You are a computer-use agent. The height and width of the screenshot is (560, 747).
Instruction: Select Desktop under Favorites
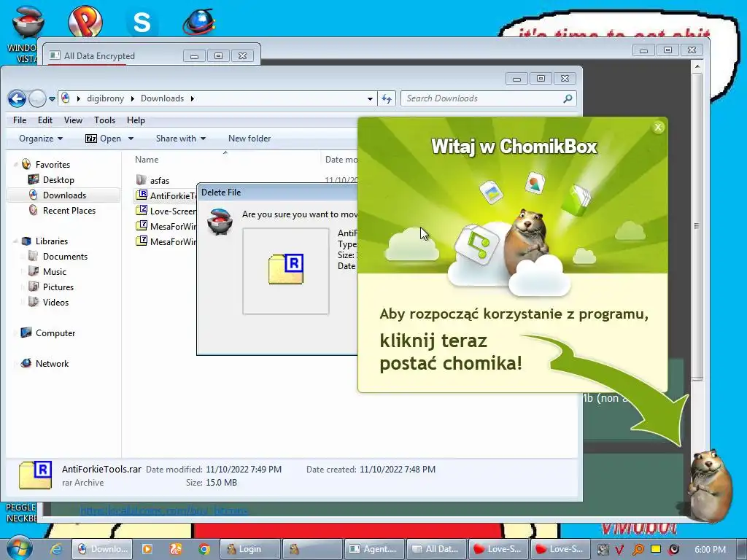point(58,180)
